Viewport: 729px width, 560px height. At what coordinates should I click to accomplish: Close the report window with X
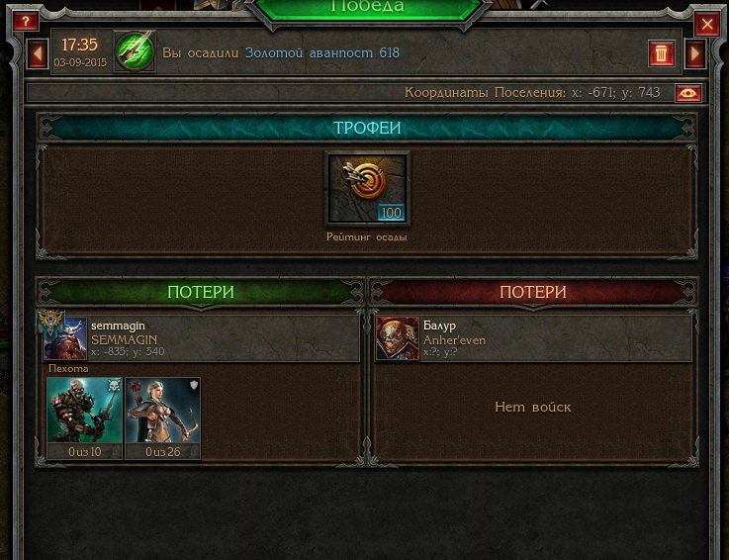click(x=707, y=24)
